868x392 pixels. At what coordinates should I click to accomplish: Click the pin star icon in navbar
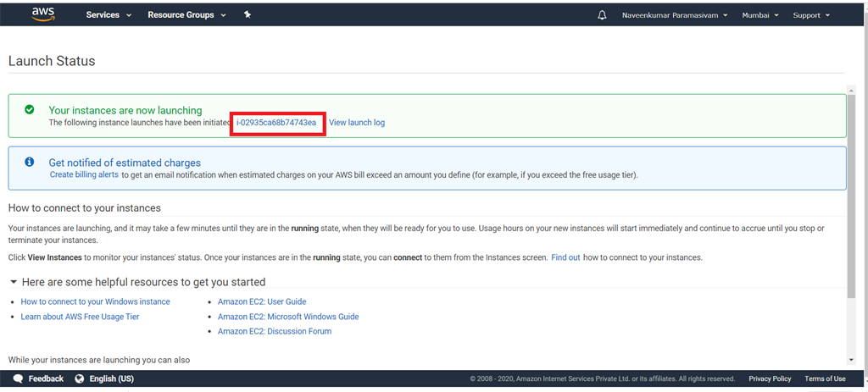(248, 15)
